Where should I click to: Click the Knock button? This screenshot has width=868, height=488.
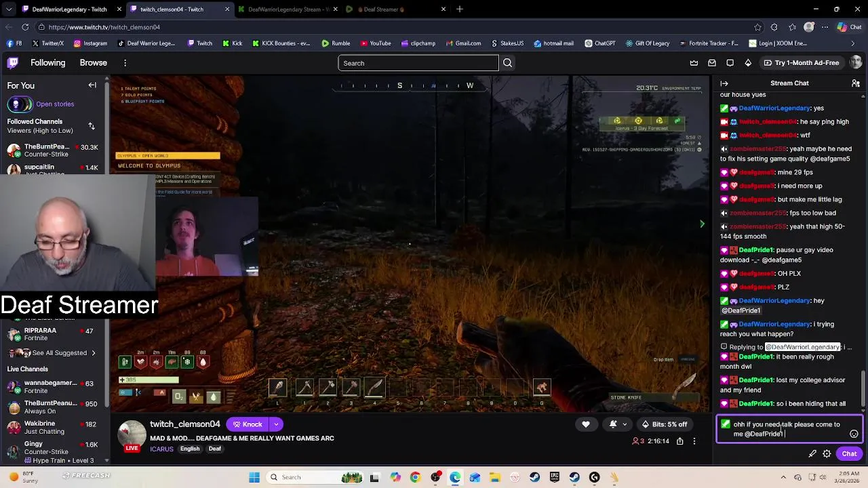248,424
